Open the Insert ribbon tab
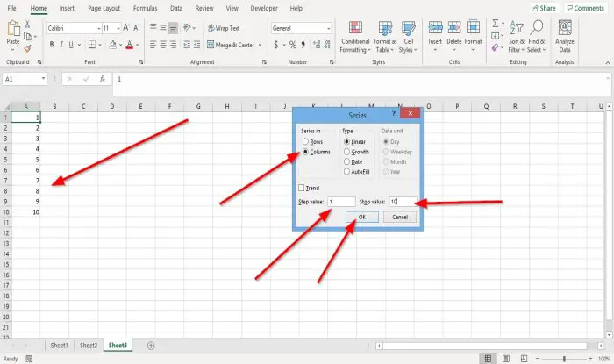 tap(67, 8)
